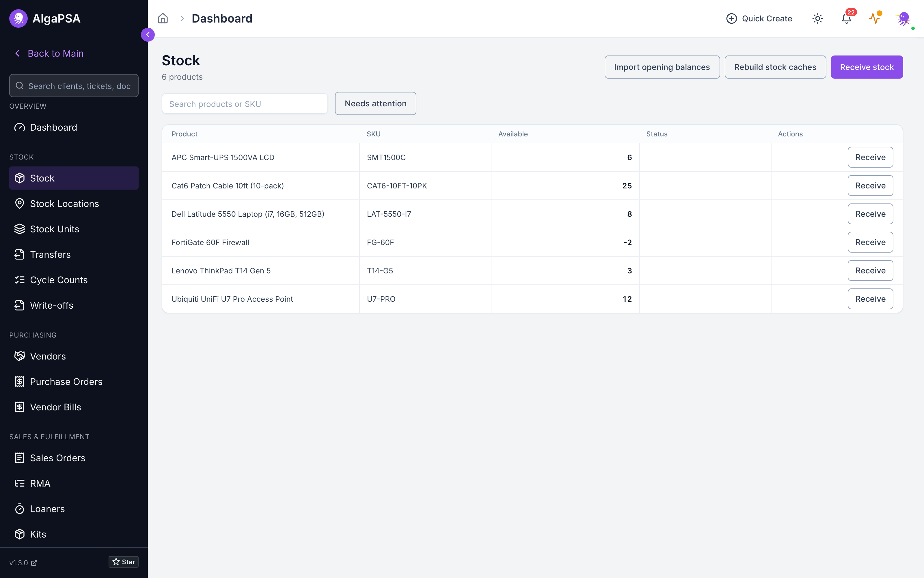Viewport: 924px width, 578px height.
Task: Click the Ubiquiti UniFi U7 Pro Access Point name
Action: tap(232, 299)
